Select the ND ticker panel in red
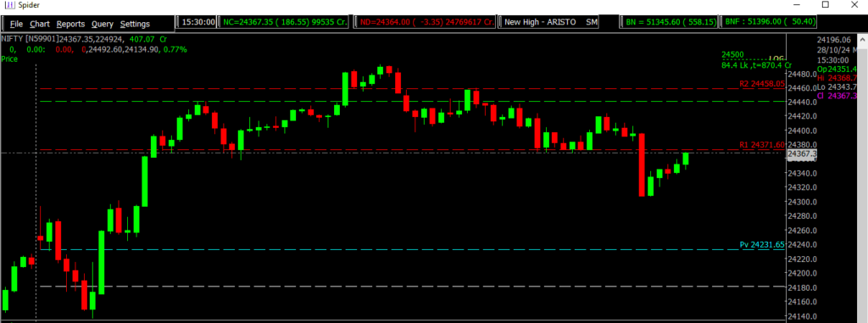Viewport: 868px width, 323px height. [426, 22]
